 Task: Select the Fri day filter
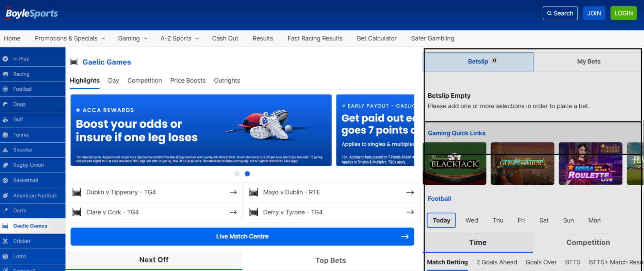pyautogui.click(x=521, y=220)
